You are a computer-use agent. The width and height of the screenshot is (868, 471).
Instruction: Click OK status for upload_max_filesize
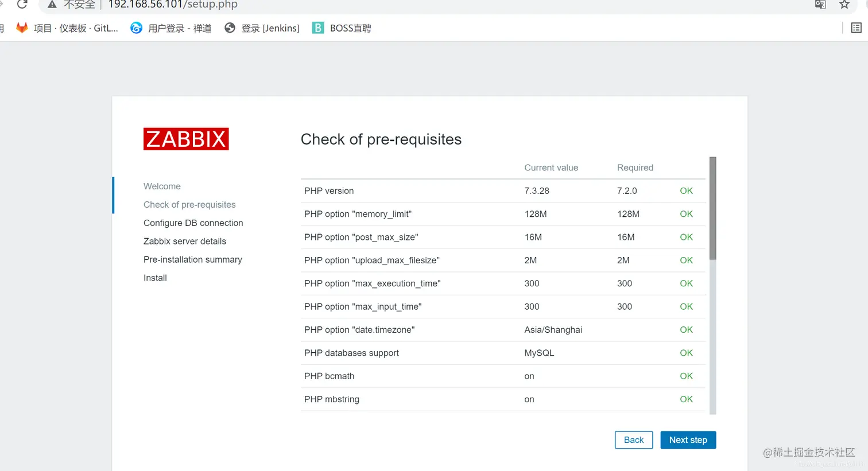[686, 260]
